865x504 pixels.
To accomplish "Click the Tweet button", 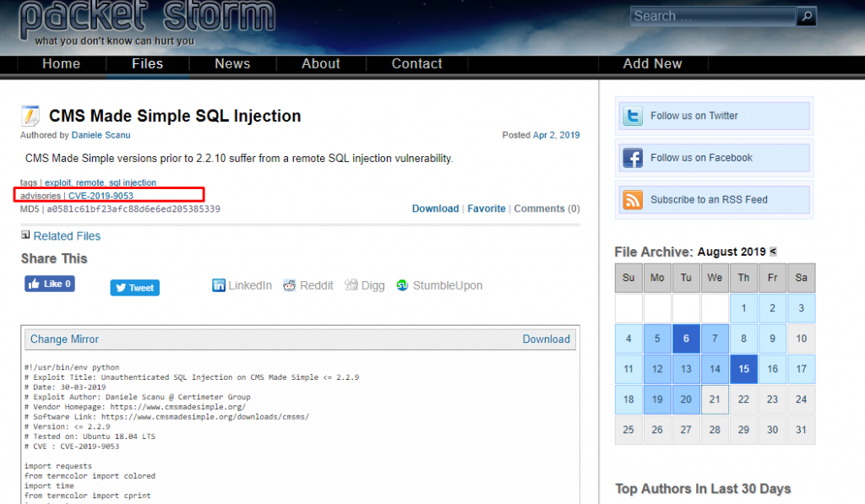I will [x=134, y=288].
